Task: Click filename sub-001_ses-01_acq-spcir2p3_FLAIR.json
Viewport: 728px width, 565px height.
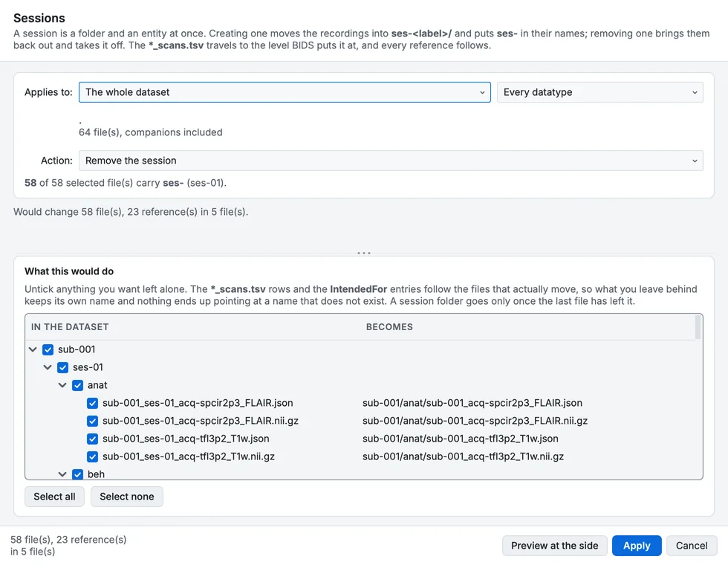Action: [x=198, y=403]
